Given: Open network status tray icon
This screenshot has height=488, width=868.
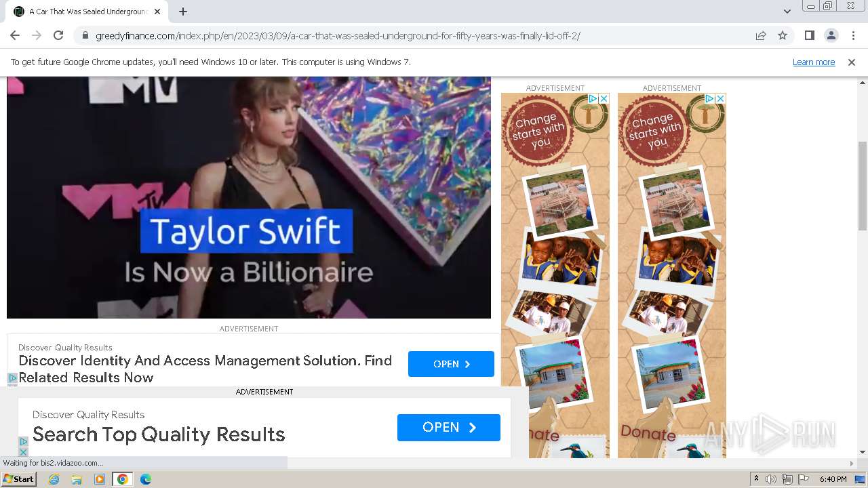Looking at the screenshot, I should pos(787,479).
